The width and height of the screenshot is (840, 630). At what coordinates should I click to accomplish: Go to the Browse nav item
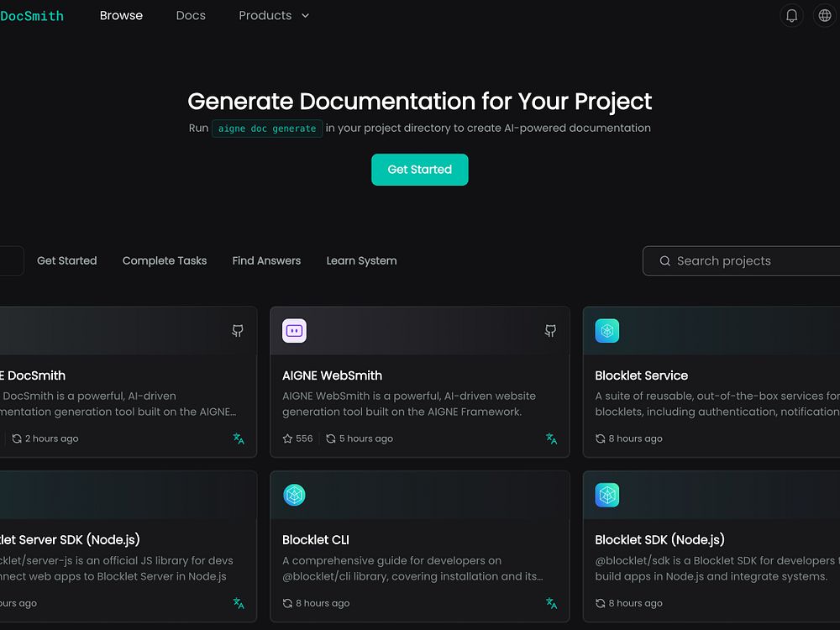(x=121, y=16)
